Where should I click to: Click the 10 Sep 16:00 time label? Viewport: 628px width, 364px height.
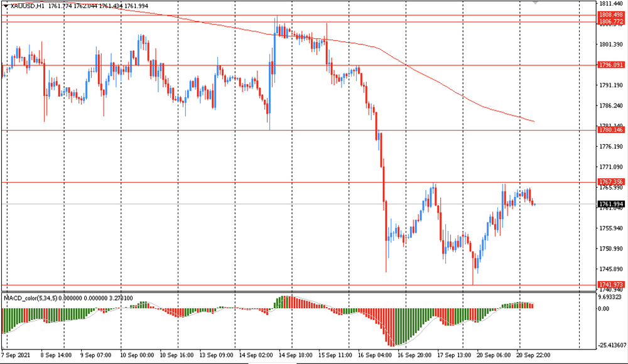176,355
